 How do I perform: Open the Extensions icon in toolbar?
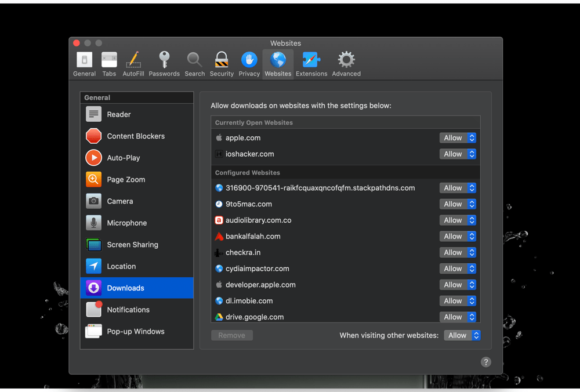point(311,60)
